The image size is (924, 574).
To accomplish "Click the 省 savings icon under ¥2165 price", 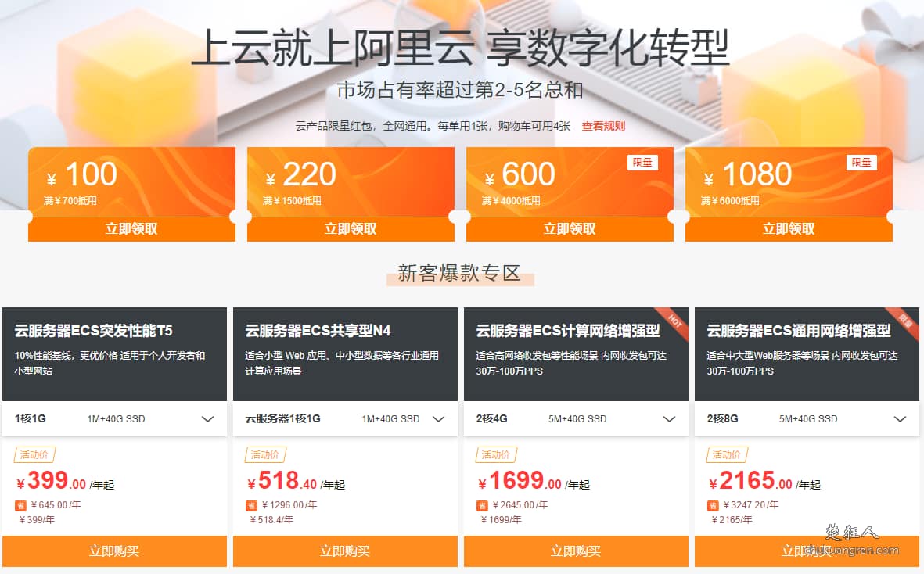I will 713,506.
